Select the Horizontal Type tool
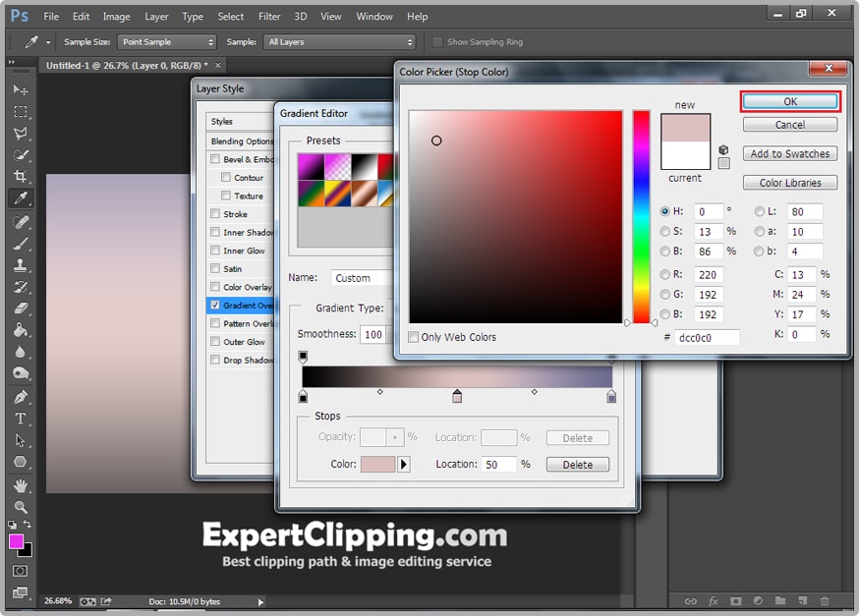The width and height of the screenshot is (859, 616). click(x=20, y=419)
